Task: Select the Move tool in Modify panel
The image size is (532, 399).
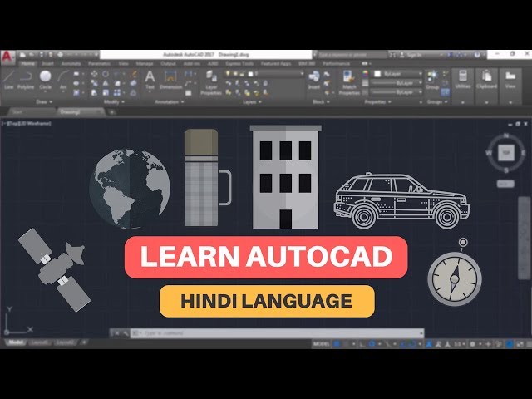Action: pyautogui.click(x=94, y=74)
